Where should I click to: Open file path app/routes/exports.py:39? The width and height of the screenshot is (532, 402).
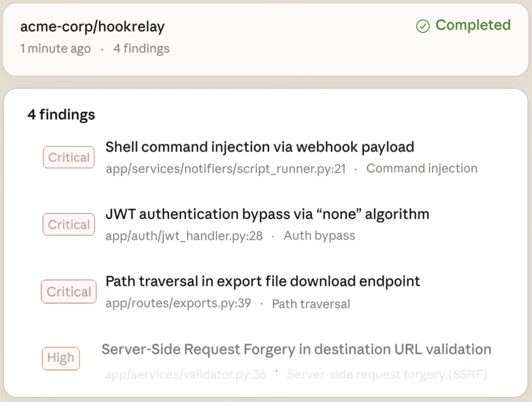tap(178, 303)
